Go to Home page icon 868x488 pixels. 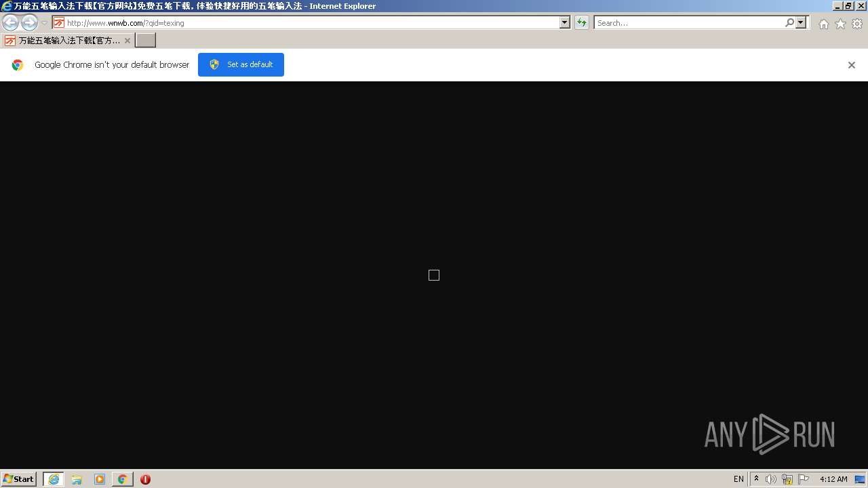tap(823, 24)
